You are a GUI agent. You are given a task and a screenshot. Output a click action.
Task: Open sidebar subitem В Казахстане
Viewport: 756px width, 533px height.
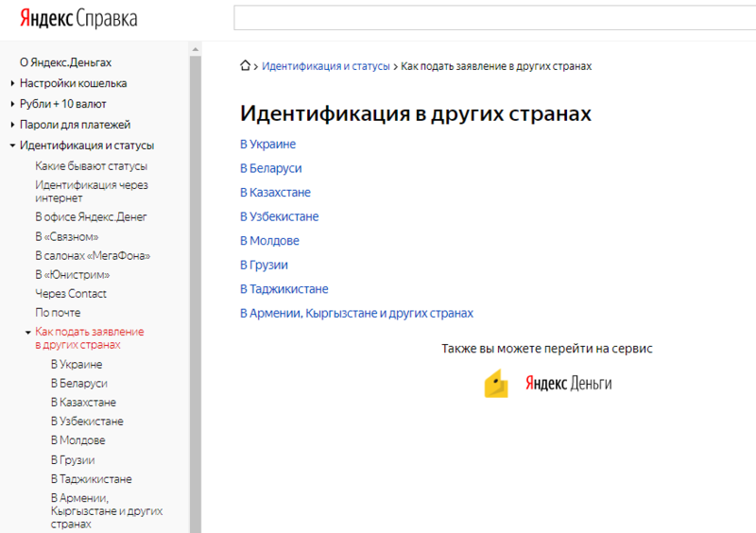[x=83, y=403]
